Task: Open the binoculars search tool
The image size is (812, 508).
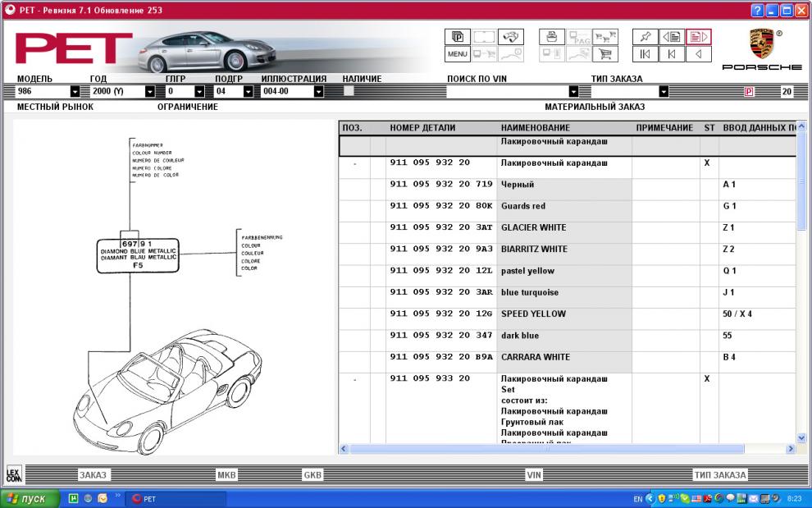Action: pyautogui.click(x=511, y=37)
